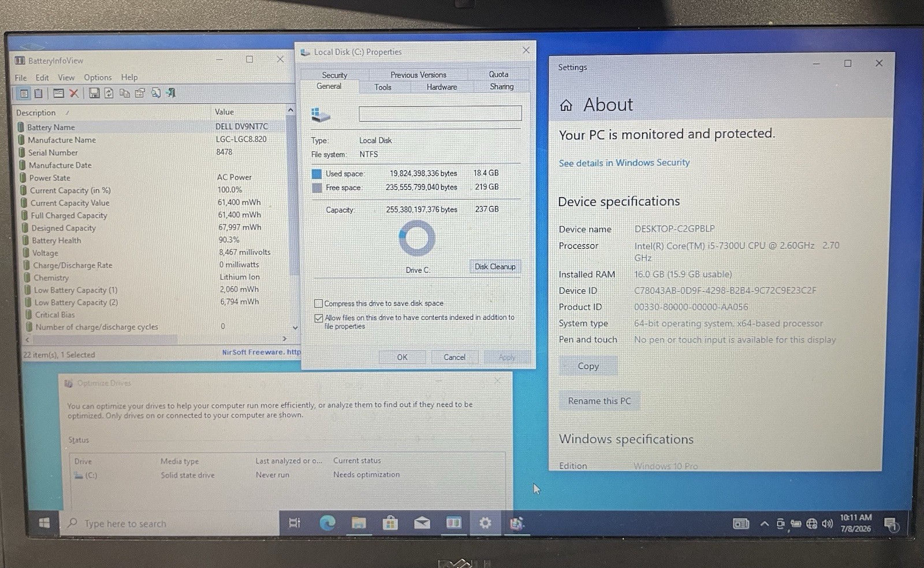The height and width of the screenshot is (568, 924).
Task: Click the 'Type here to search' taskbar box
Action: 169,524
